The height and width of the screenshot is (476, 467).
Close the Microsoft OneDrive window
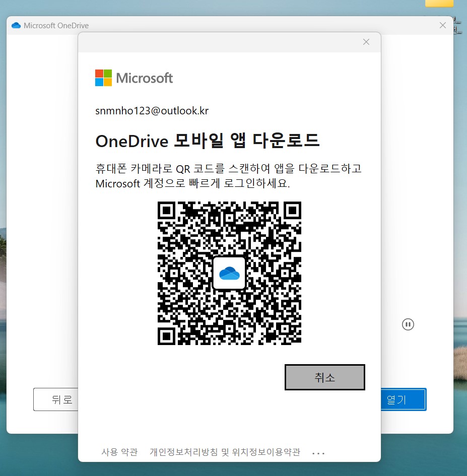[443, 25]
